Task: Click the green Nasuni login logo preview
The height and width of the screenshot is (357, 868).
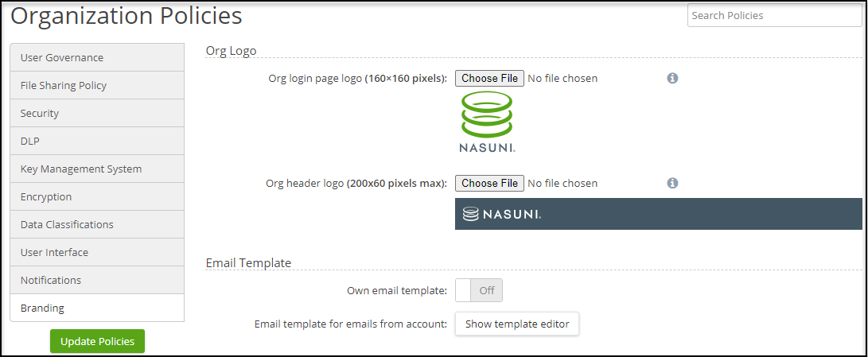Action: (x=487, y=122)
